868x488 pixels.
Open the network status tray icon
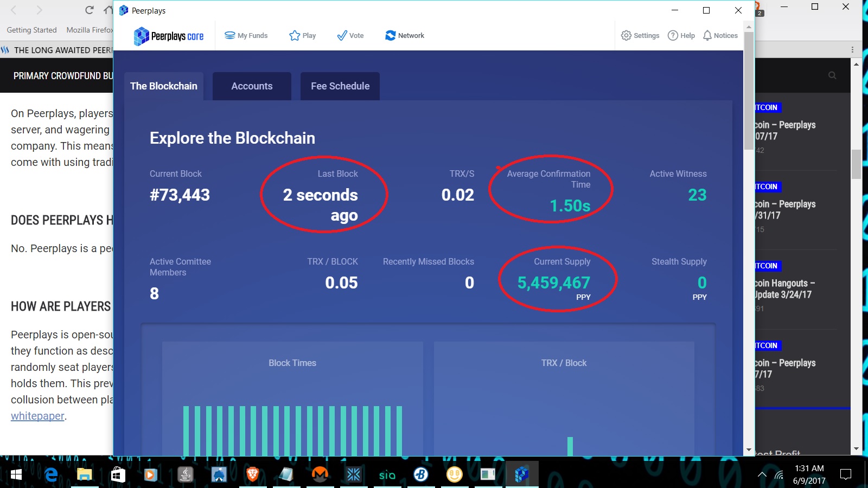779,475
